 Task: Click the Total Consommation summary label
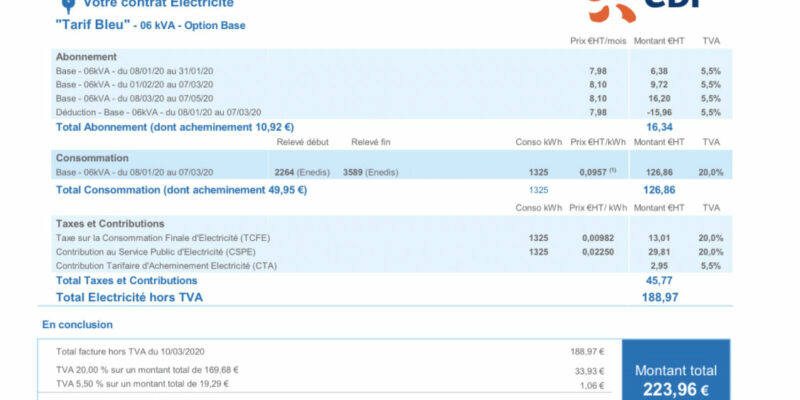[181, 189]
